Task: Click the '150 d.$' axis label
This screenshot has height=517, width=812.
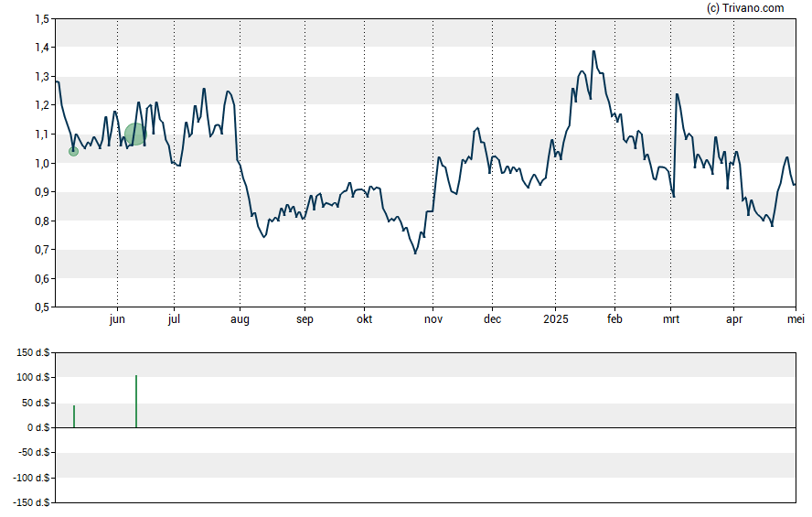Action: [x=33, y=353]
